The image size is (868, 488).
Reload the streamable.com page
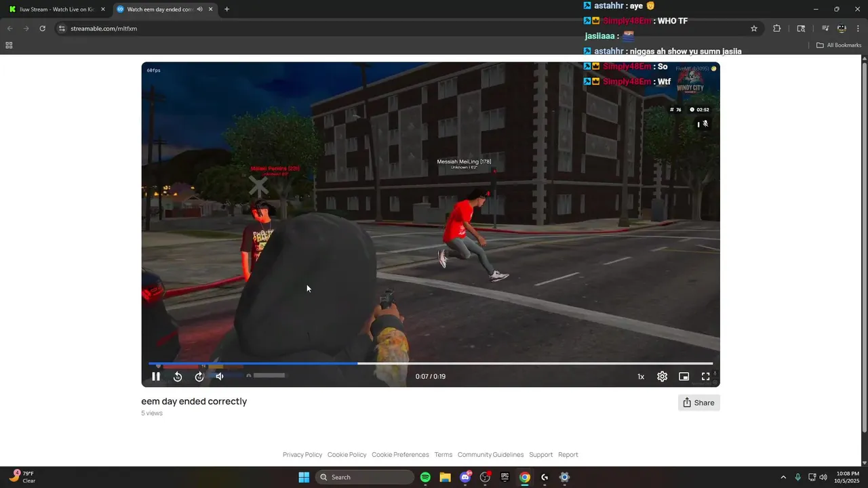pos(42,28)
